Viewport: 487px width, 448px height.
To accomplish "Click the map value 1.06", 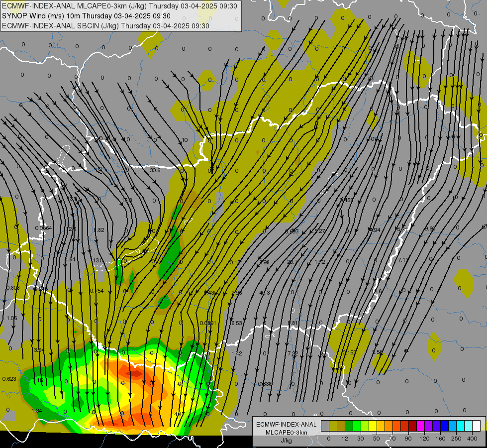I will coord(12,318).
